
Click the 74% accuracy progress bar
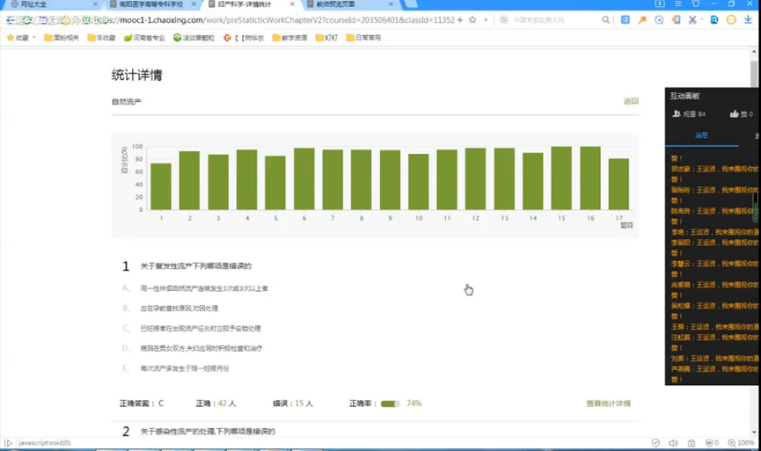(389, 404)
